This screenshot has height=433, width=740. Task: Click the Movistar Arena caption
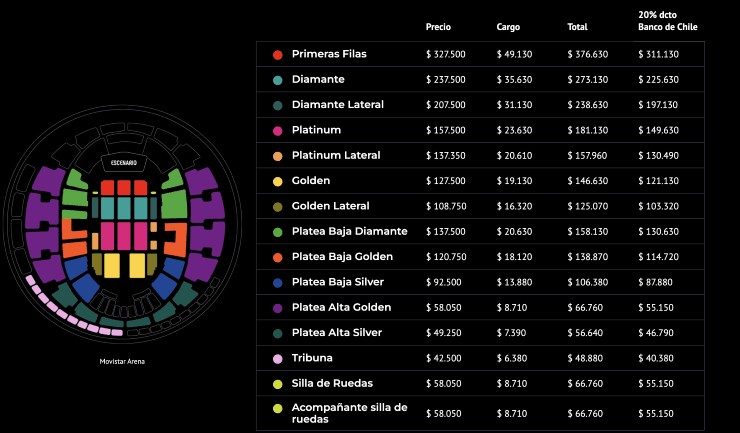122,361
